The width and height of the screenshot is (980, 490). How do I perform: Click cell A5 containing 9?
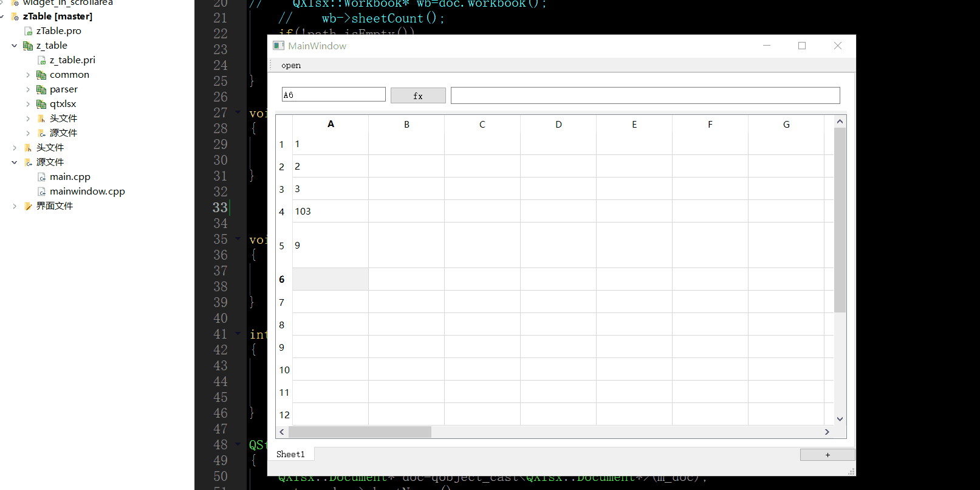pos(331,246)
